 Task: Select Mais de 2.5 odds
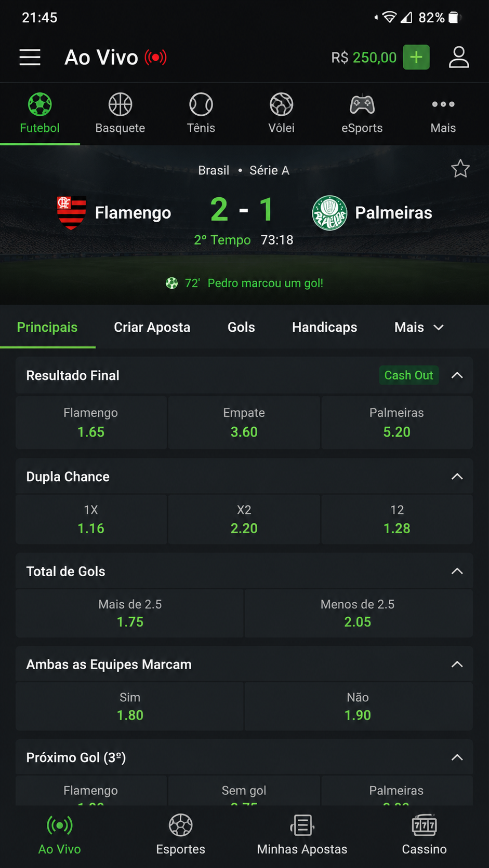click(x=130, y=613)
